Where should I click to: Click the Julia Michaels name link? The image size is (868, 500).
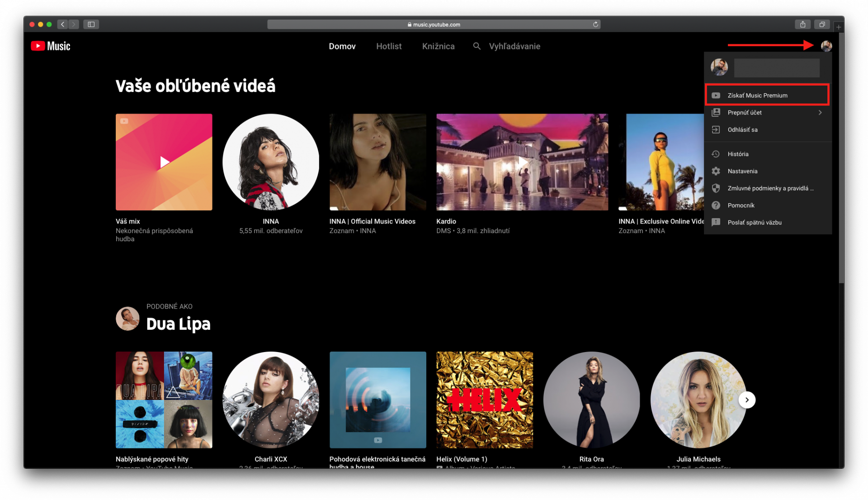pos(698,459)
